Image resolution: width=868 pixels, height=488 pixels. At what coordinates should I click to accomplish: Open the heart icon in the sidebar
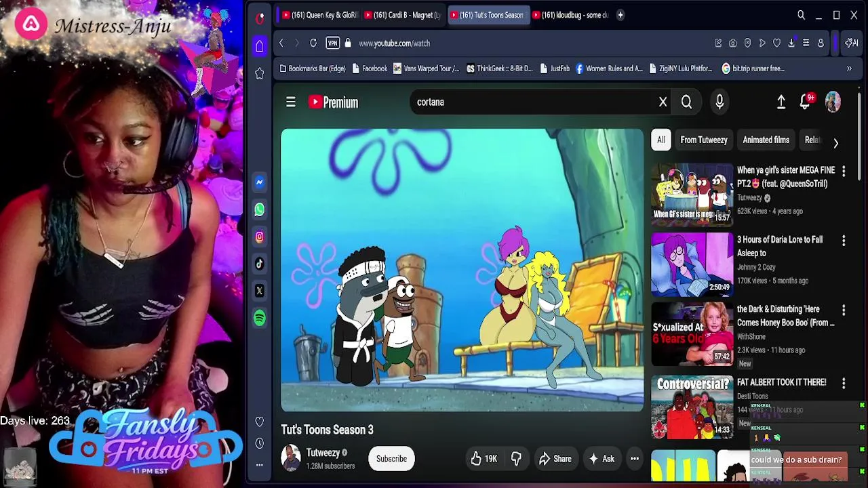pos(260,422)
